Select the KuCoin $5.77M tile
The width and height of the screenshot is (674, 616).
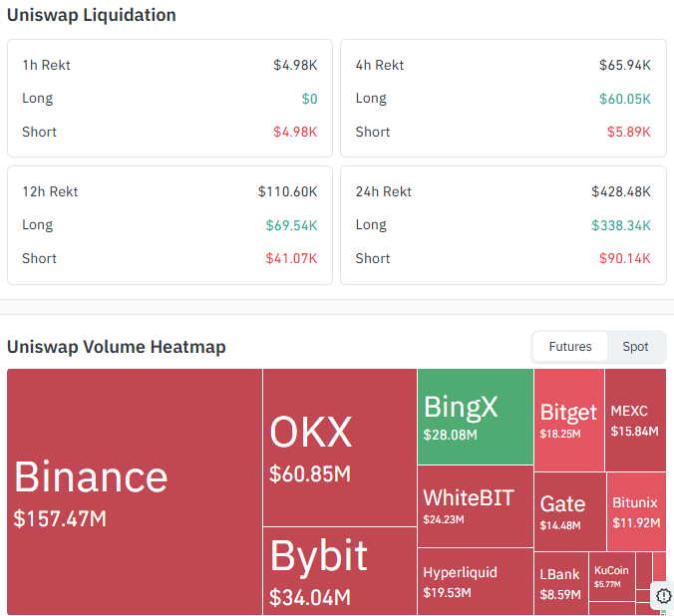pyautogui.click(x=611, y=576)
